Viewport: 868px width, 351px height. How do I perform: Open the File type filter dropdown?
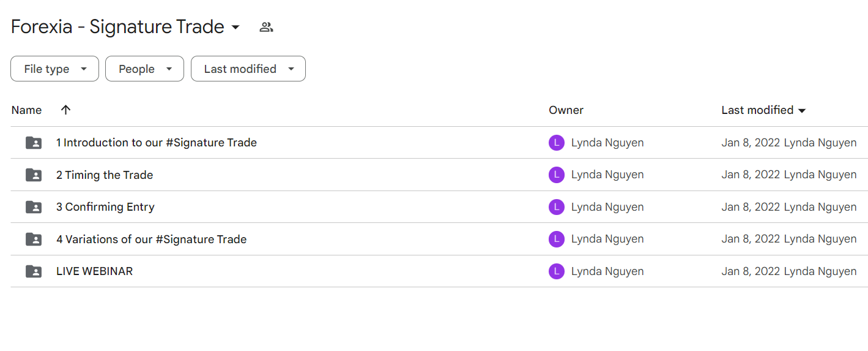[54, 69]
